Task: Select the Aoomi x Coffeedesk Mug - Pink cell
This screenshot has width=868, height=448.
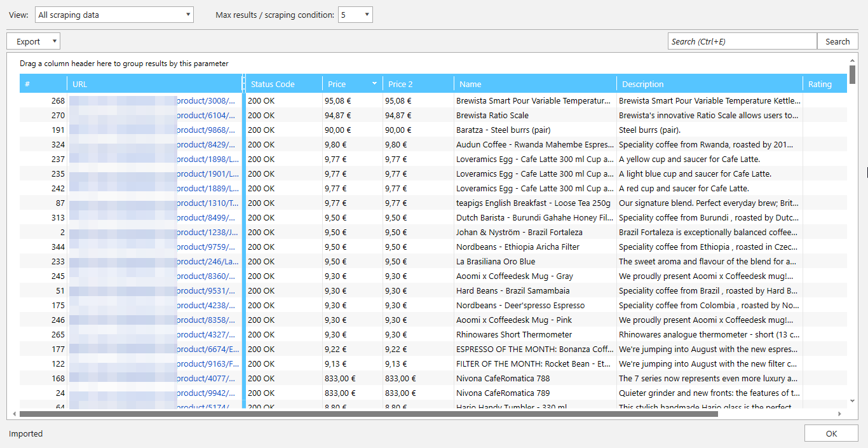Action: tap(535, 320)
